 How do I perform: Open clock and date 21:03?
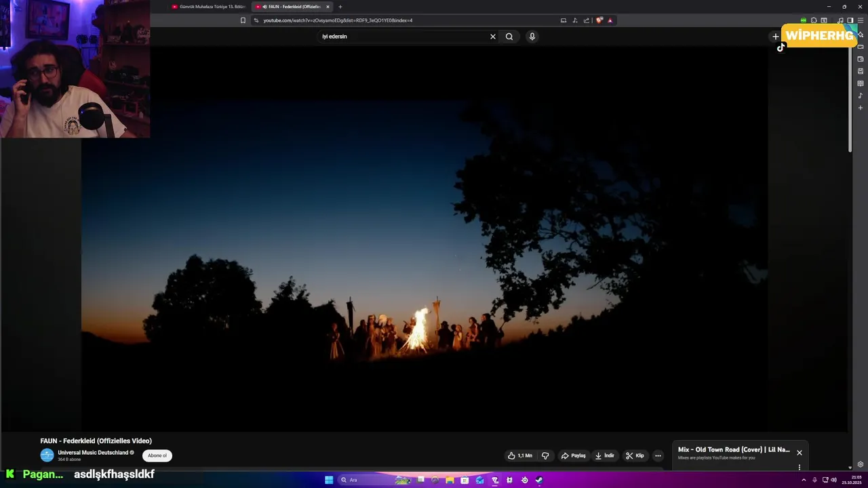click(852, 480)
